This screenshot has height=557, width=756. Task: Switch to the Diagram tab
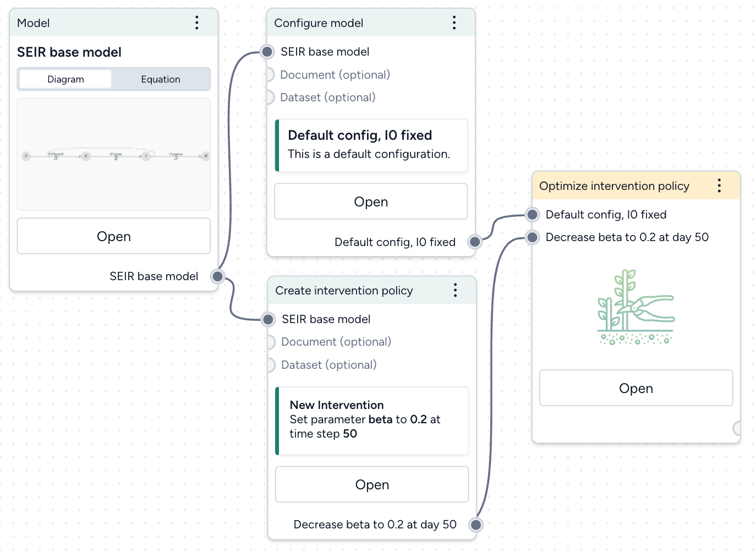pos(65,79)
